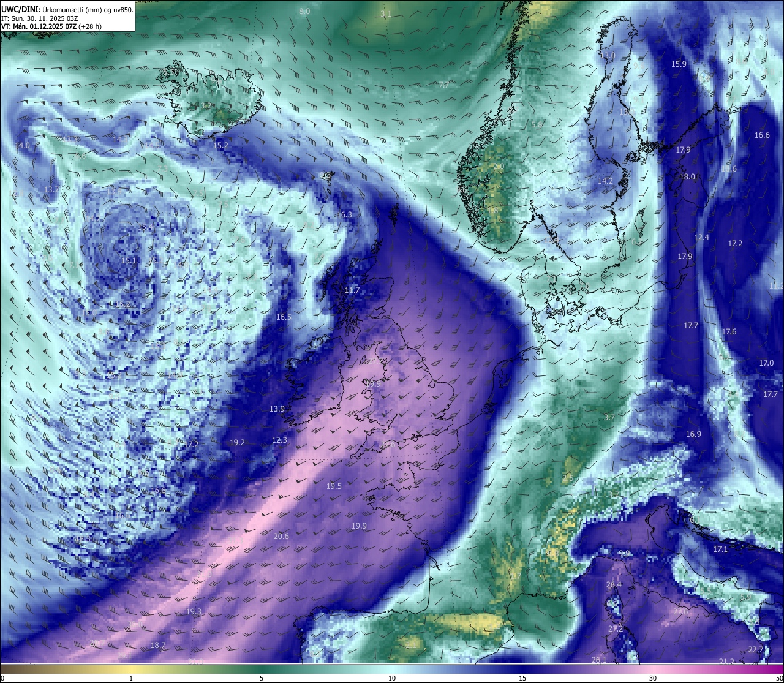Click the 17.6 value label
The height and width of the screenshot is (683, 784).
[x=729, y=331]
